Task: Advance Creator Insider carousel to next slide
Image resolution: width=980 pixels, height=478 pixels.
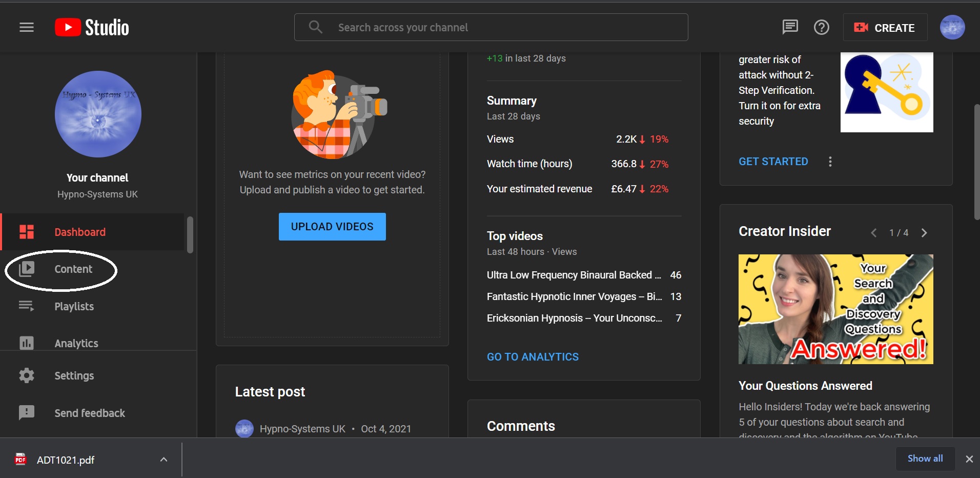Action: coord(925,233)
